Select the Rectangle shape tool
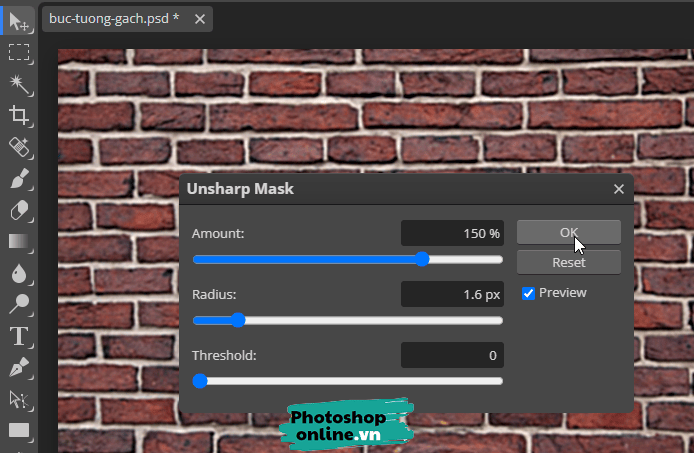 click(19, 430)
